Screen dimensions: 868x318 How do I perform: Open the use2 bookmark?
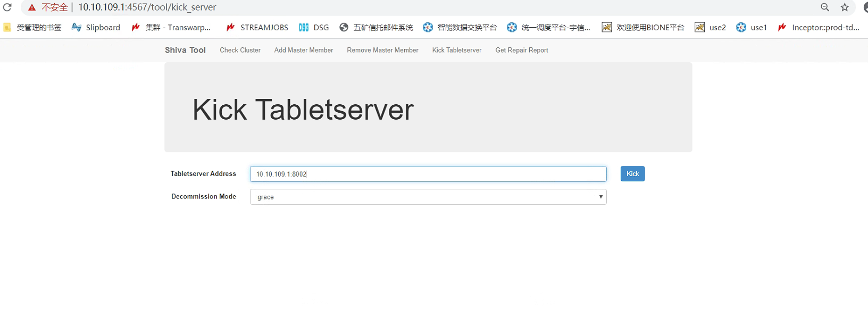tap(711, 28)
